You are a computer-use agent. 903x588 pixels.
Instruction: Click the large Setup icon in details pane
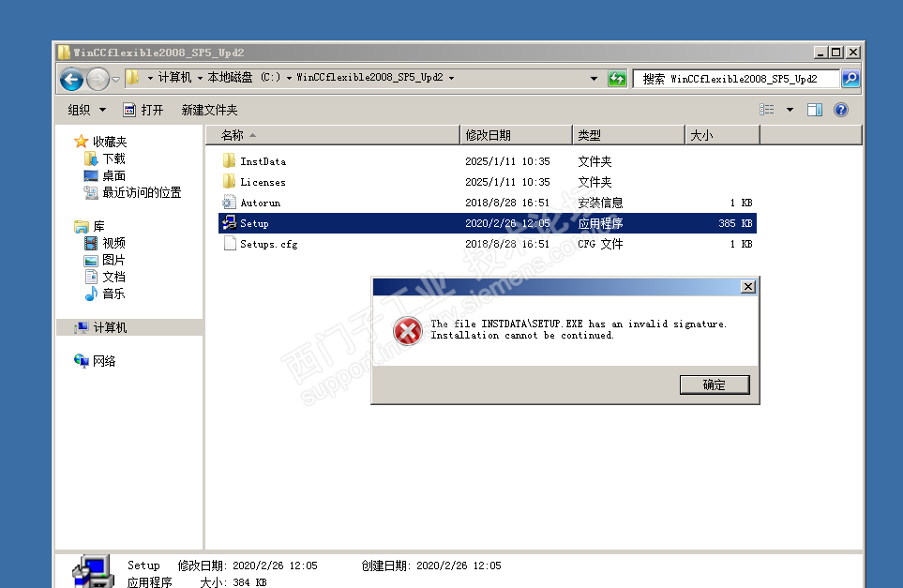(93, 572)
